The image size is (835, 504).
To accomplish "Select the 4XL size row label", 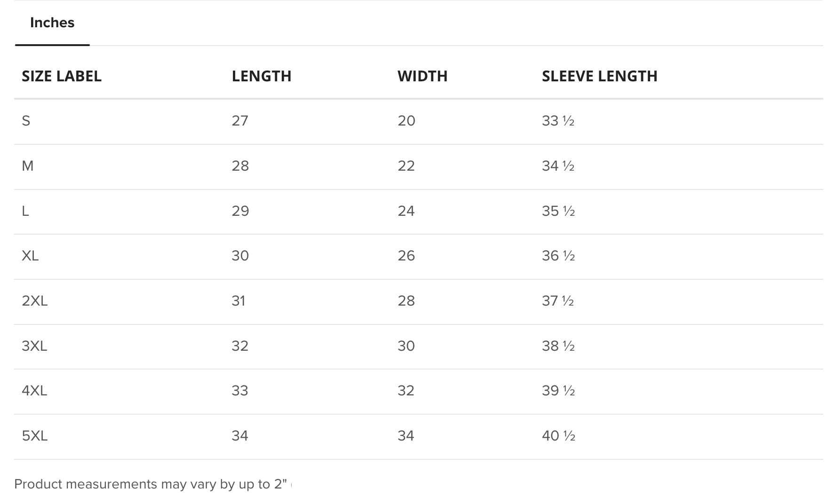I will pos(34,391).
